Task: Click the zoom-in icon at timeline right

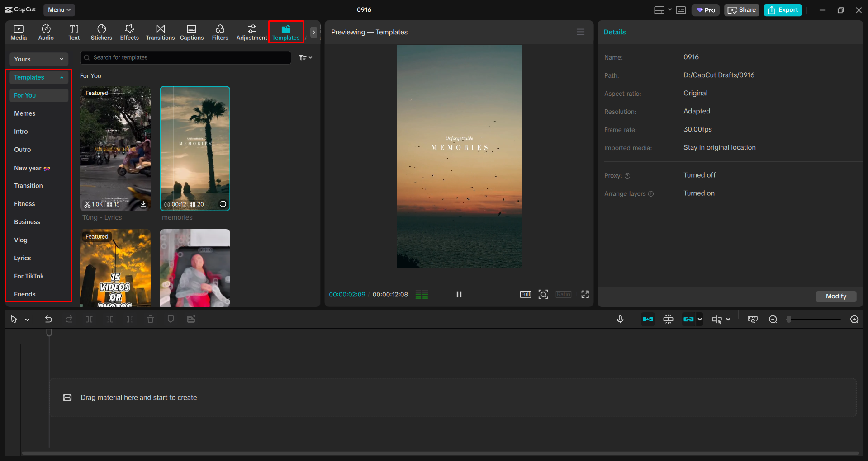Action: [854, 319]
